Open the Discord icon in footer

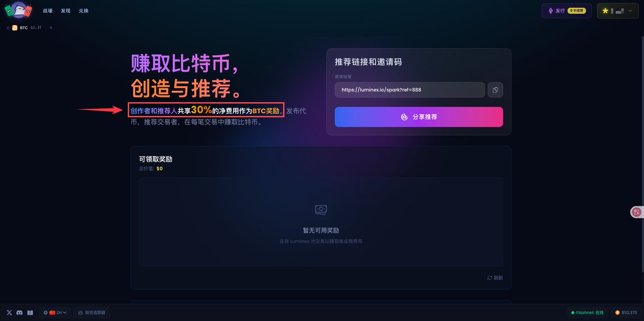coord(20,312)
